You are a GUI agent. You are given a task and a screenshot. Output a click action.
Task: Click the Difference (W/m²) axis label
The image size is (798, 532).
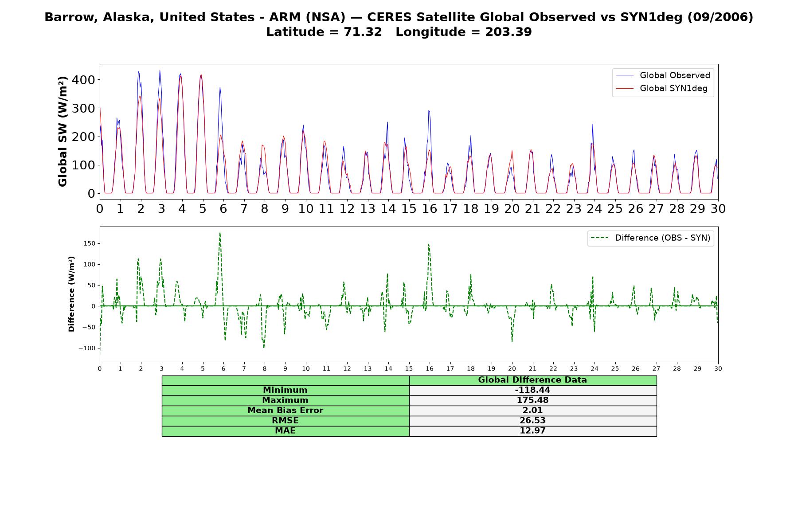click(71, 294)
